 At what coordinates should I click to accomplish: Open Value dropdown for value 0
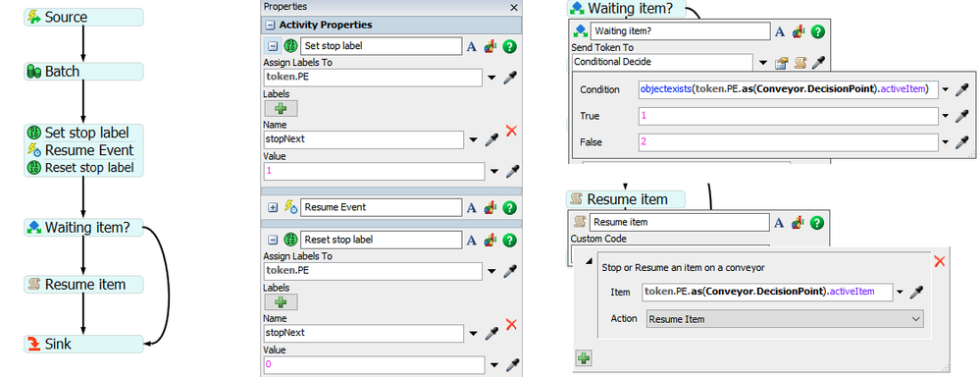495,365
